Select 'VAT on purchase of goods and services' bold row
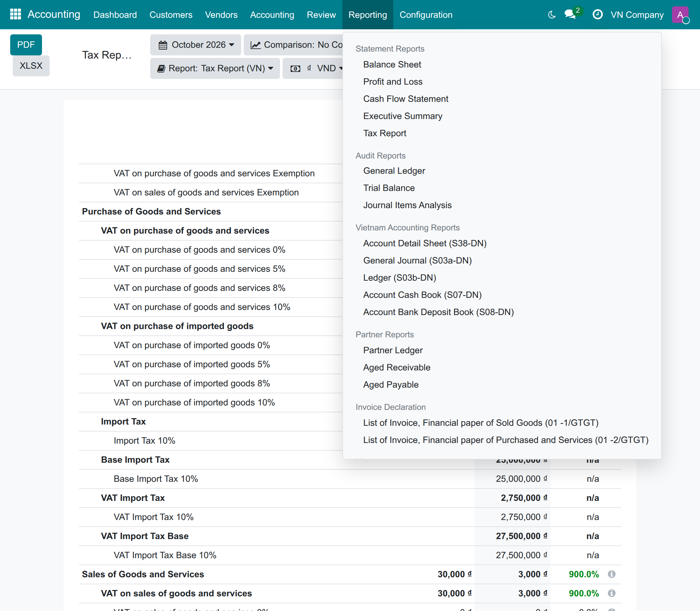Viewport: 700px width, 611px height. 185,230
